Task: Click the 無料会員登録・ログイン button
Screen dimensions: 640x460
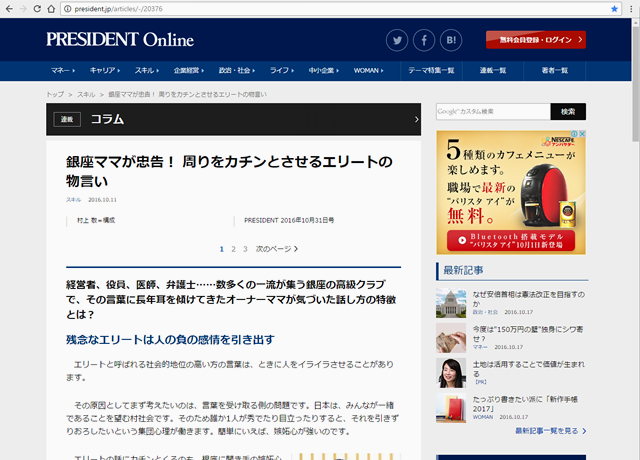Action: [535, 40]
